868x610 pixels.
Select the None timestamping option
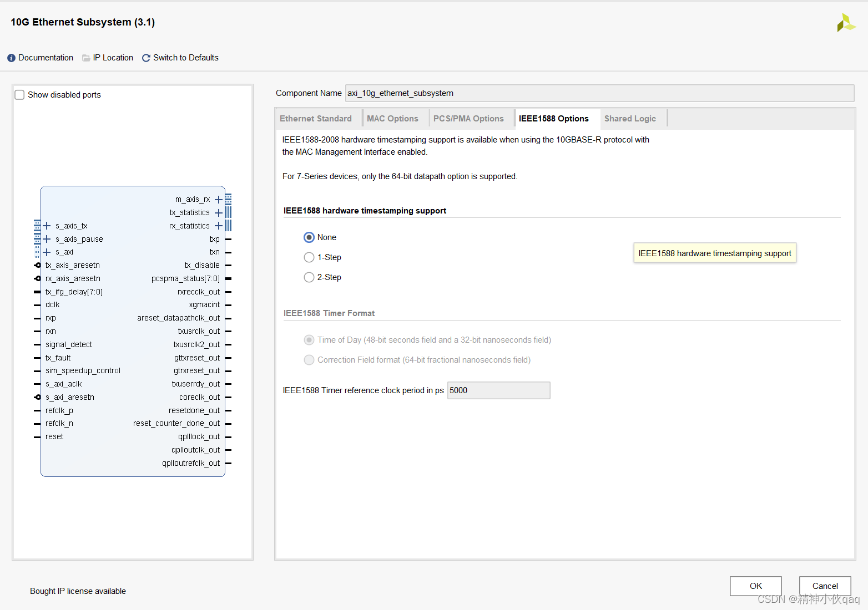tap(309, 237)
